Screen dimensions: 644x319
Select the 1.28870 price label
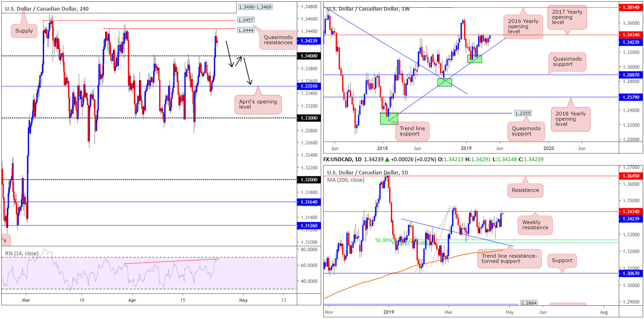[631, 75]
